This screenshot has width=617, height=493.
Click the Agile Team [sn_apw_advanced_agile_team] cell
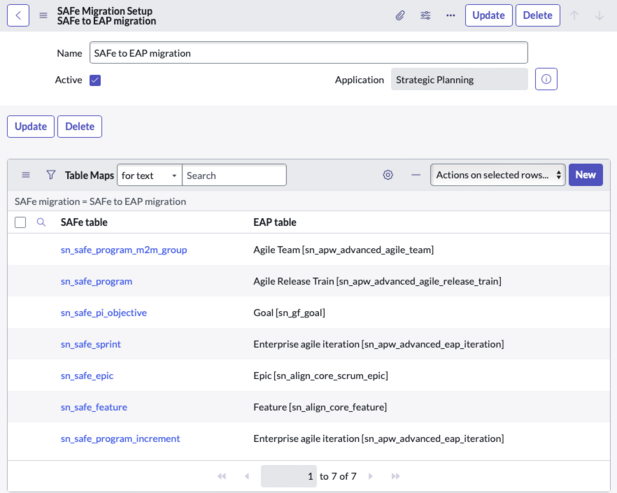coord(344,250)
